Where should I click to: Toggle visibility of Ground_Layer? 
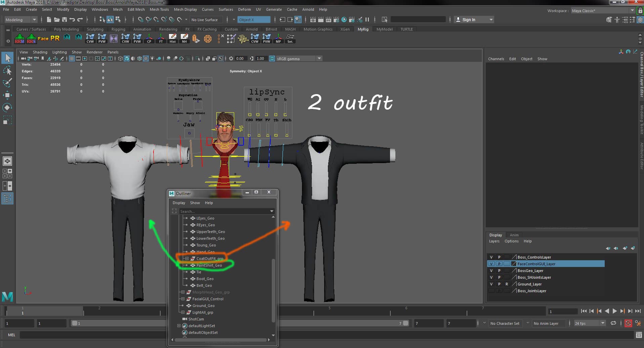click(x=491, y=284)
